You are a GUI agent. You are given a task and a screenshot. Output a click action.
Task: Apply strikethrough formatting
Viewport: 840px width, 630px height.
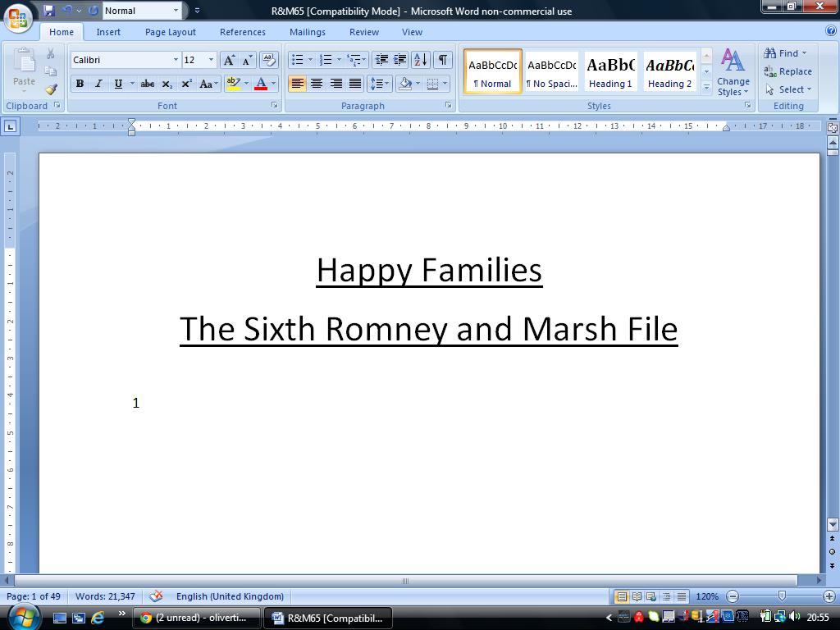click(148, 84)
